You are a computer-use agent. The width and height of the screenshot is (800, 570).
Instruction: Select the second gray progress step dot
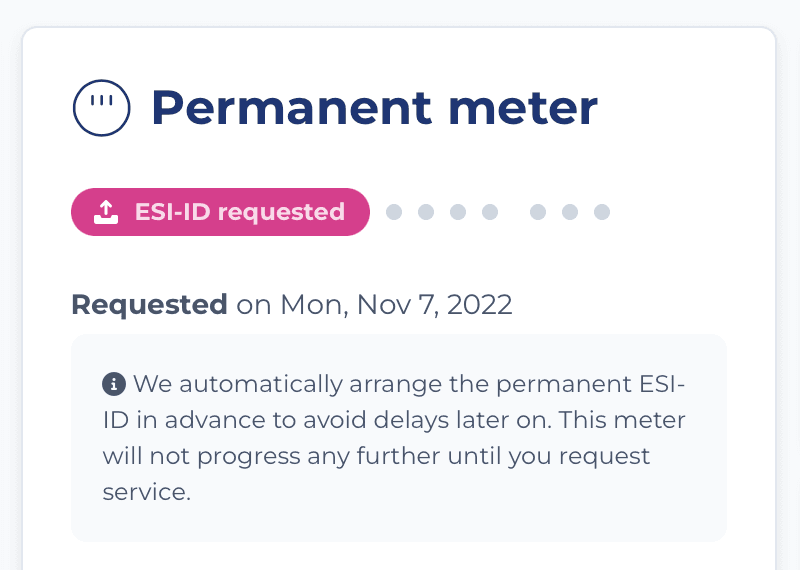coord(426,212)
